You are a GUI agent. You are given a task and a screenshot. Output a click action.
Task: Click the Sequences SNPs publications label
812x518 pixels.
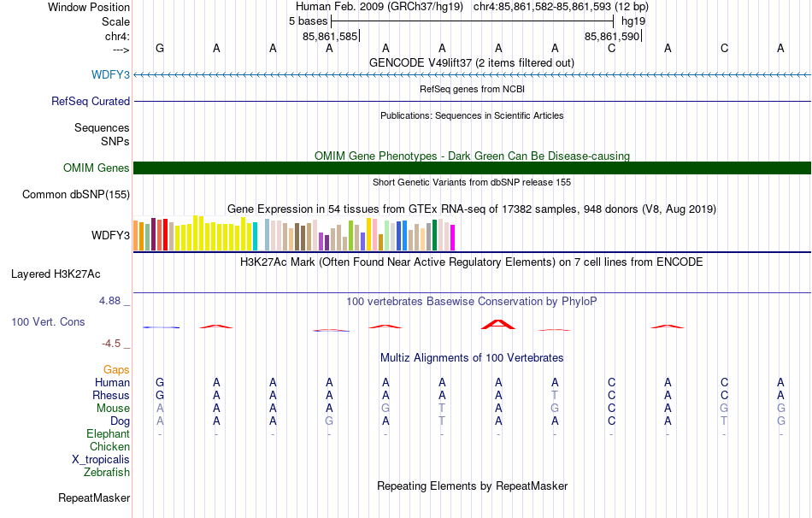pyautogui.click(x=102, y=134)
